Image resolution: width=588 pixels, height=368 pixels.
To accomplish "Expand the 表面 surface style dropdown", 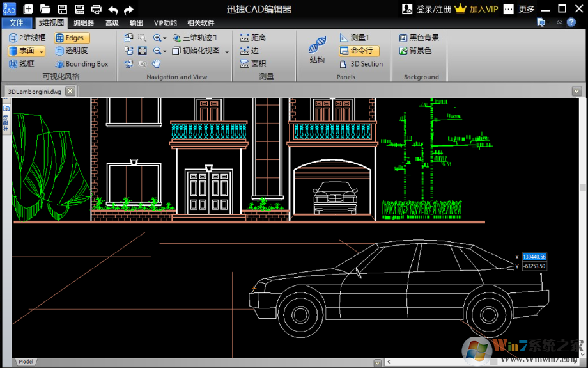I will tap(42, 51).
